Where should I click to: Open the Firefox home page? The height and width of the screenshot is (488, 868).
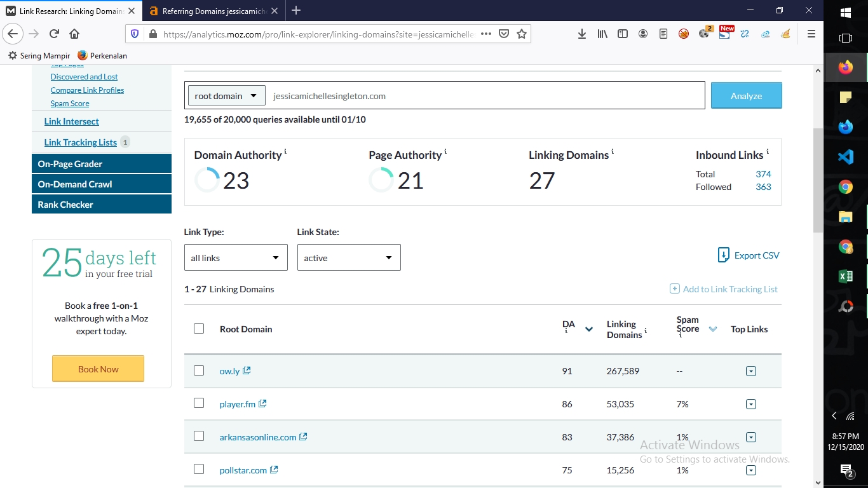(x=74, y=34)
